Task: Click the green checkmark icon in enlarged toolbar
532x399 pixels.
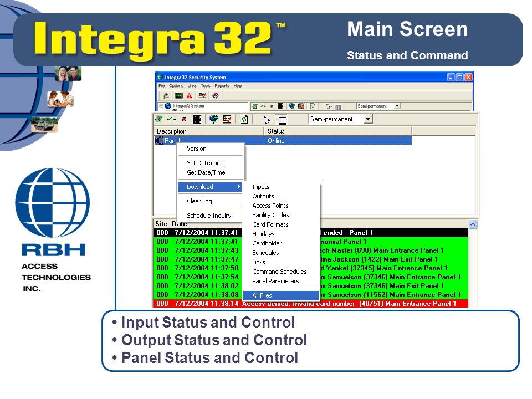Action: pos(158,119)
